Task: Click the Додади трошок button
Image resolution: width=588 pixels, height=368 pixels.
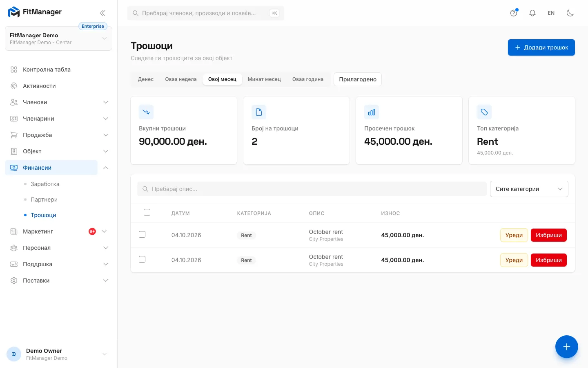Action: [x=541, y=47]
